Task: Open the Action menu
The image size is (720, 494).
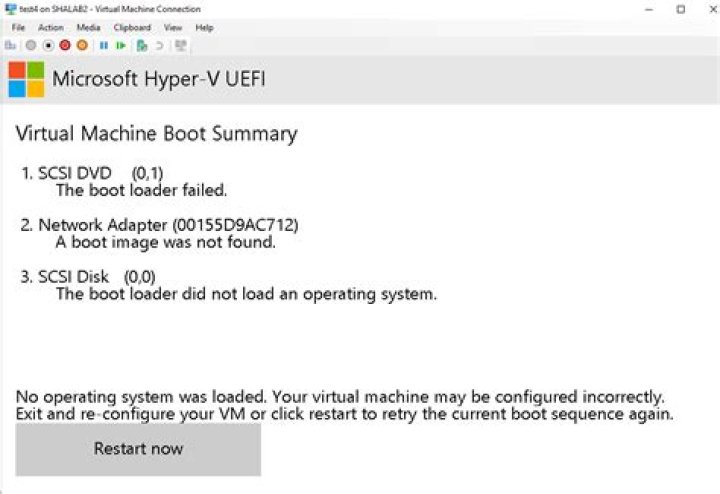Action: click(x=51, y=28)
